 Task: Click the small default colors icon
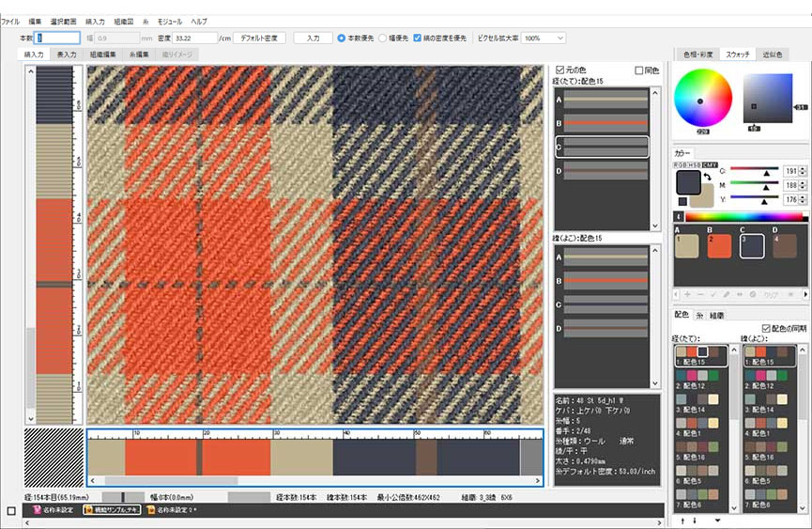[x=681, y=203]
